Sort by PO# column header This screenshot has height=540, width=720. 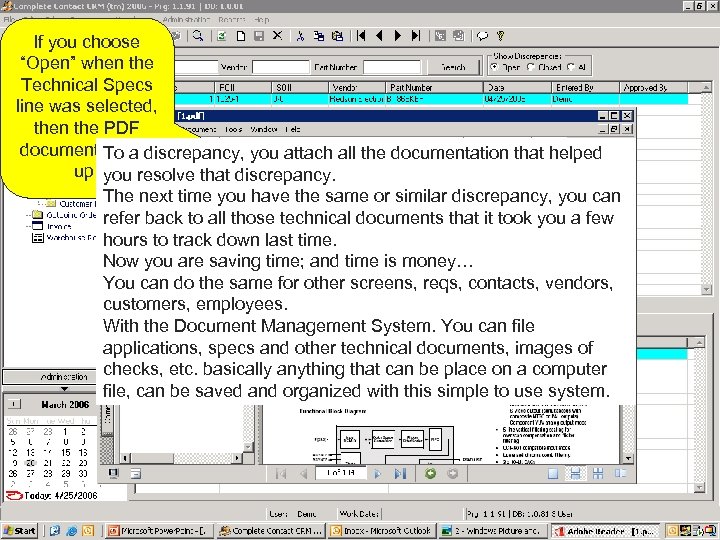(243, 87)
